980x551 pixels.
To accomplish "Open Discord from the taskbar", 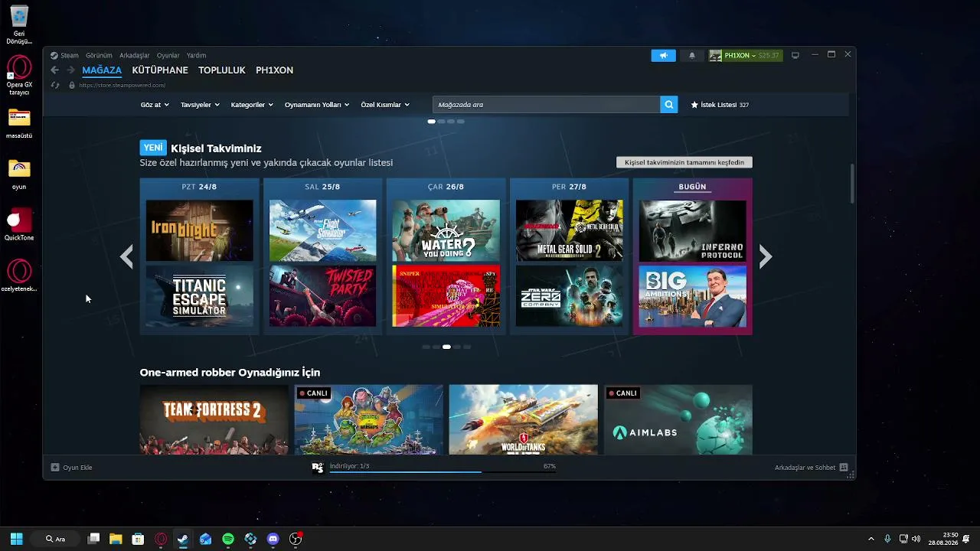I will click(273, 539).
